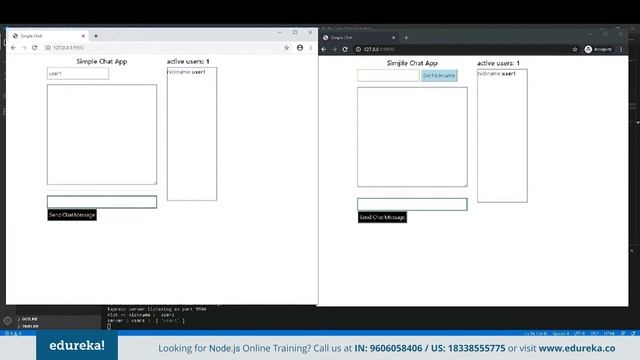Viewport: 640px width, 360px height.
Task: Open new tab in left browser
Action: pos(96,36)
